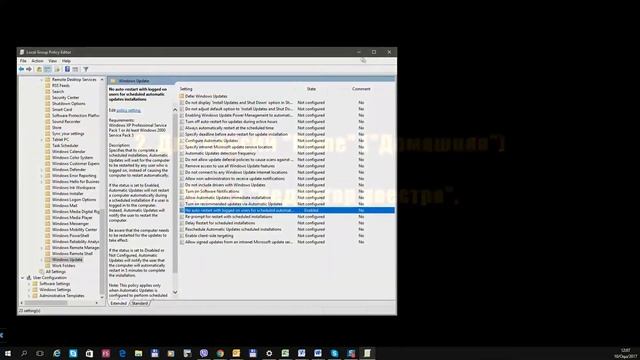Select the Security Center folder
Viewport: 640px width, 360px height.
point(65,98)
